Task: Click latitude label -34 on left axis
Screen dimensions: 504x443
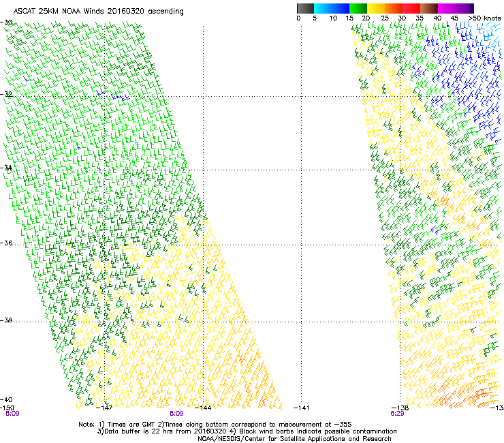Action: [x=6, y=168]
